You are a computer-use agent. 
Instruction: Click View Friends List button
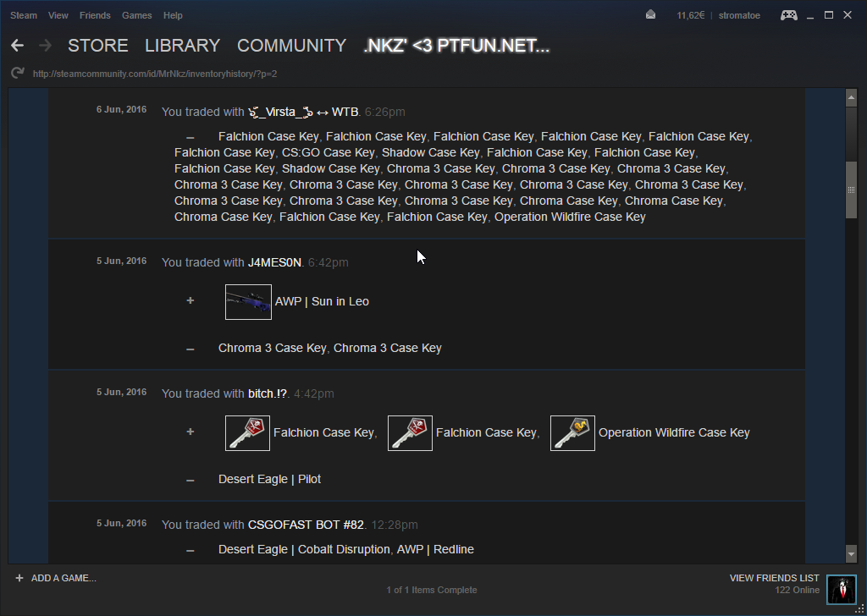774,578
